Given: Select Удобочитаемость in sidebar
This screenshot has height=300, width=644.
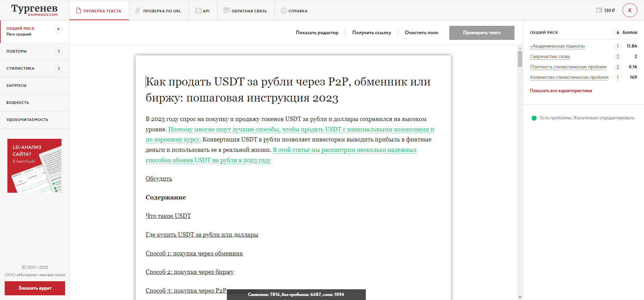Looking at the screenshot, I should (x=35, y=120).
